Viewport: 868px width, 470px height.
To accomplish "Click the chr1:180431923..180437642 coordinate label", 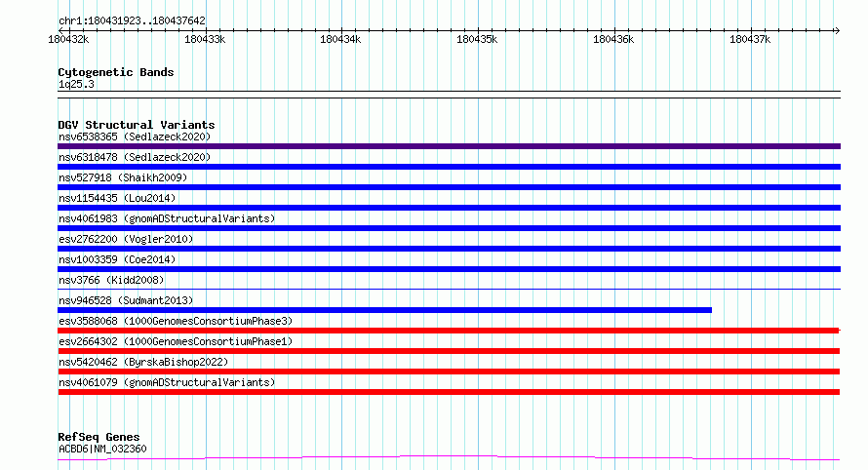I will coord(132,21).
